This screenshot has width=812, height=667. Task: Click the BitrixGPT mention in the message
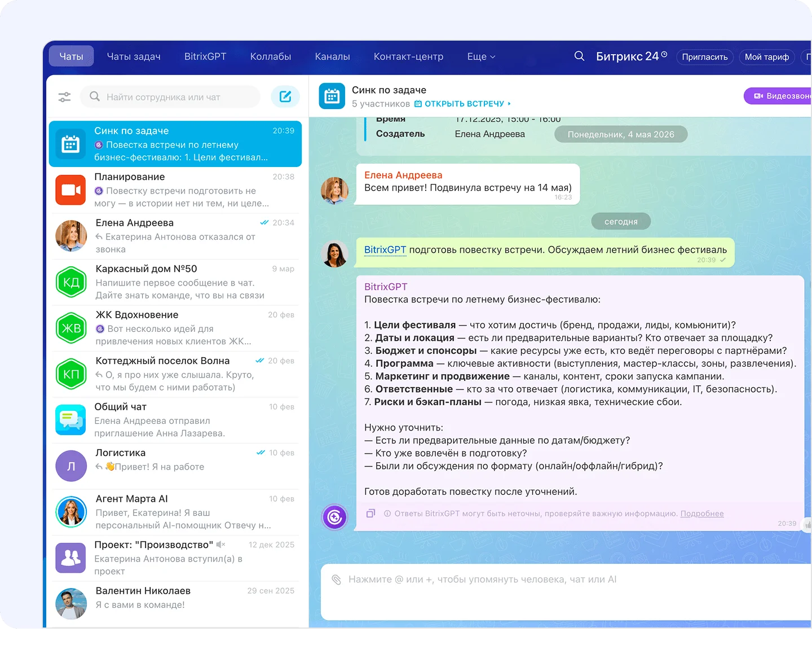point(385,249)
